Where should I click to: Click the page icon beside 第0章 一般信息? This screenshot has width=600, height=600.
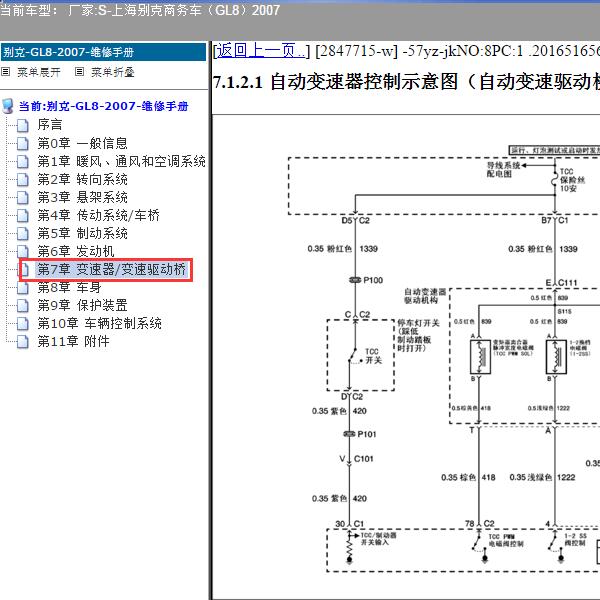click(x=23, y=143)
